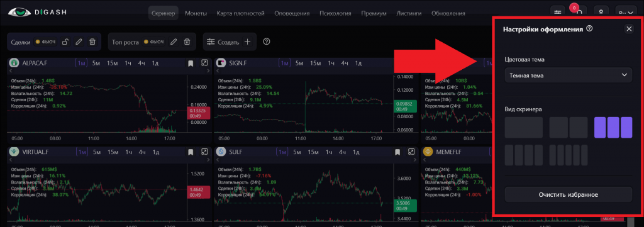The width and height of the screenshot is (644, 227).
Task: Click the Создать filter button
Action: 230,42
